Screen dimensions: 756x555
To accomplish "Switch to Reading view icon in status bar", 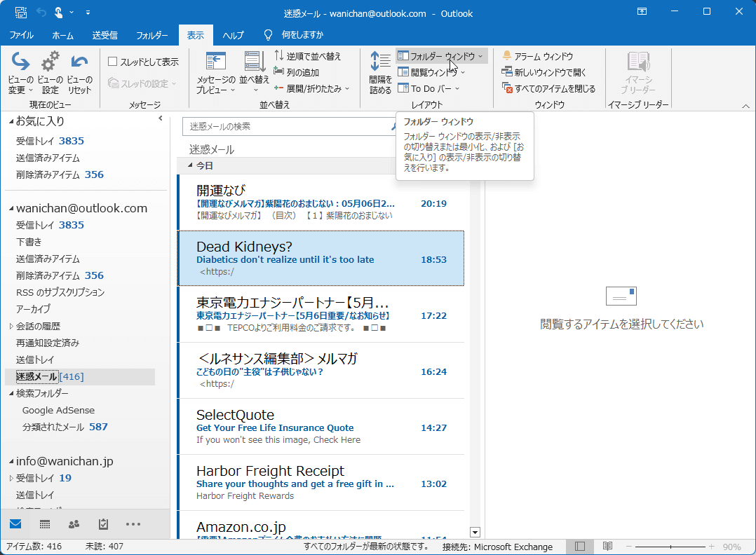I will [607, 547].
